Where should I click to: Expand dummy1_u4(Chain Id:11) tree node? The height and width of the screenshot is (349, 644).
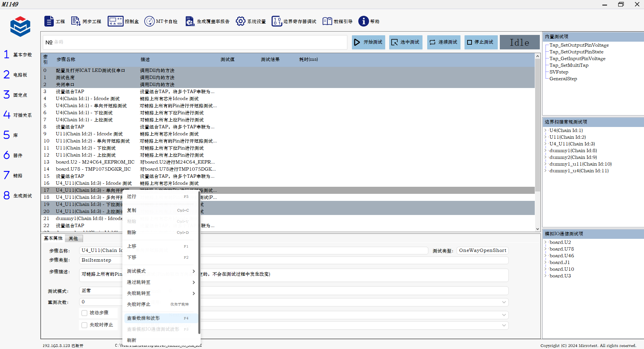click(546, 171)
